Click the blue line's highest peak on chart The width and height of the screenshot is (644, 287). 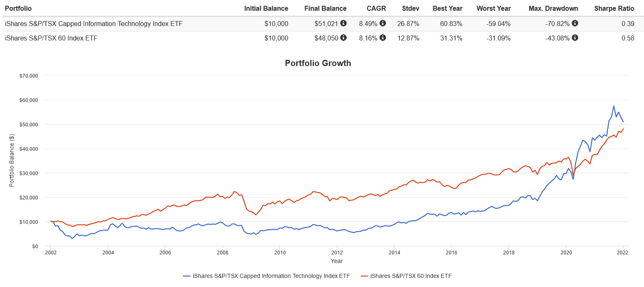tap(613, 106)
